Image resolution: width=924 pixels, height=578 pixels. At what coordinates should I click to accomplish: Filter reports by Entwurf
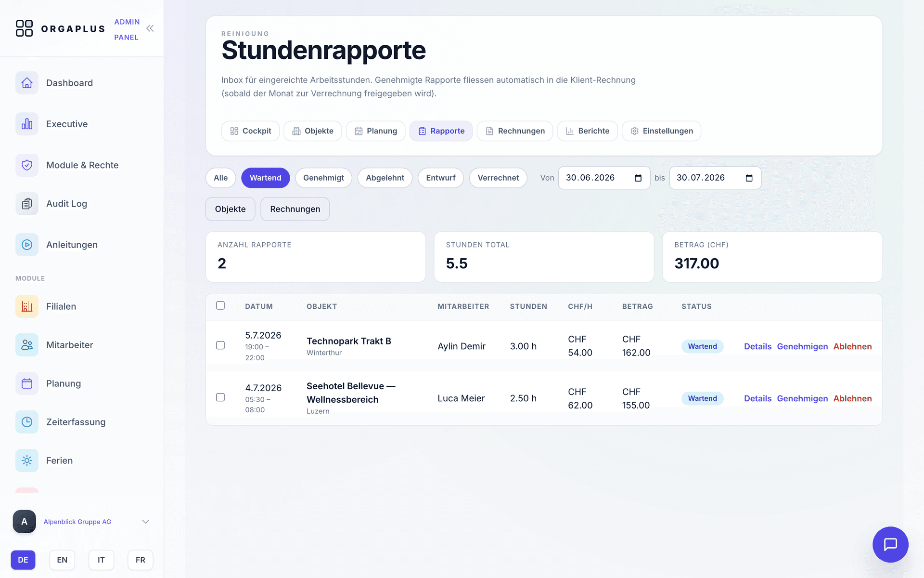pos(441,178)
